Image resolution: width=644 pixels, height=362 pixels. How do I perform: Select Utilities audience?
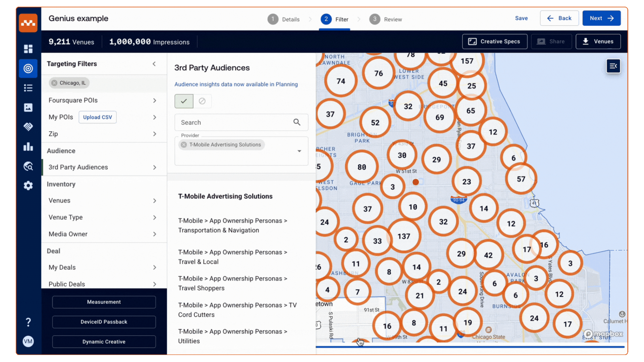point(233,336)
